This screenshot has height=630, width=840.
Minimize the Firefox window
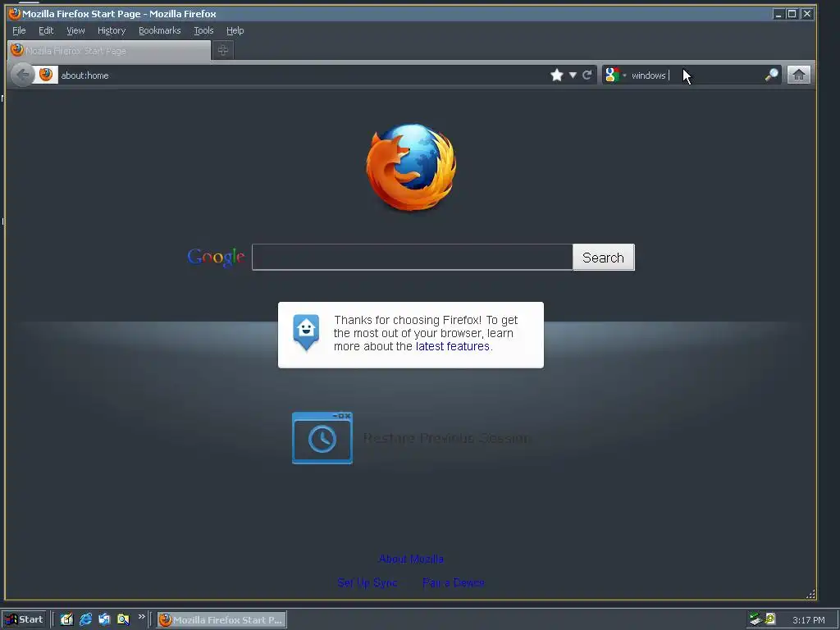coord(778,14)
